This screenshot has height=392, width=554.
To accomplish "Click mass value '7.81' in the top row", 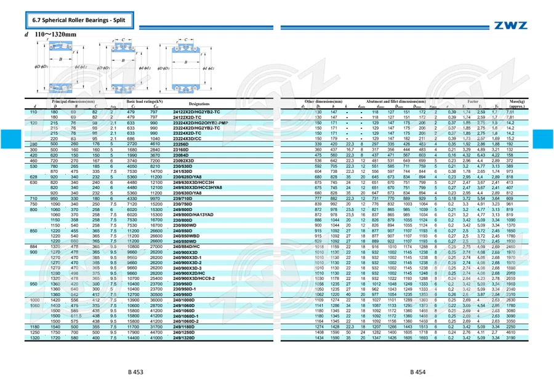I will [x=510, y=112].
